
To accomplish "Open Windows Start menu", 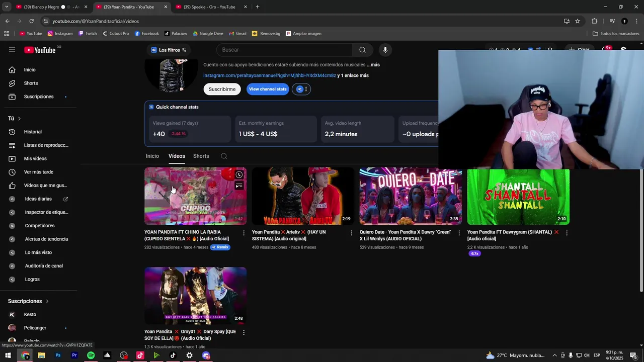I will [x=8, y=355].
